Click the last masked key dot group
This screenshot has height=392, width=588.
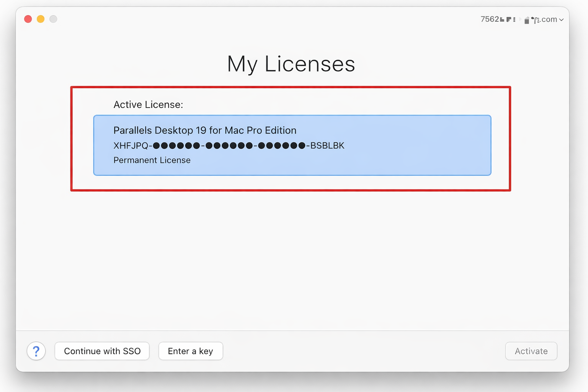coord(282,146)
